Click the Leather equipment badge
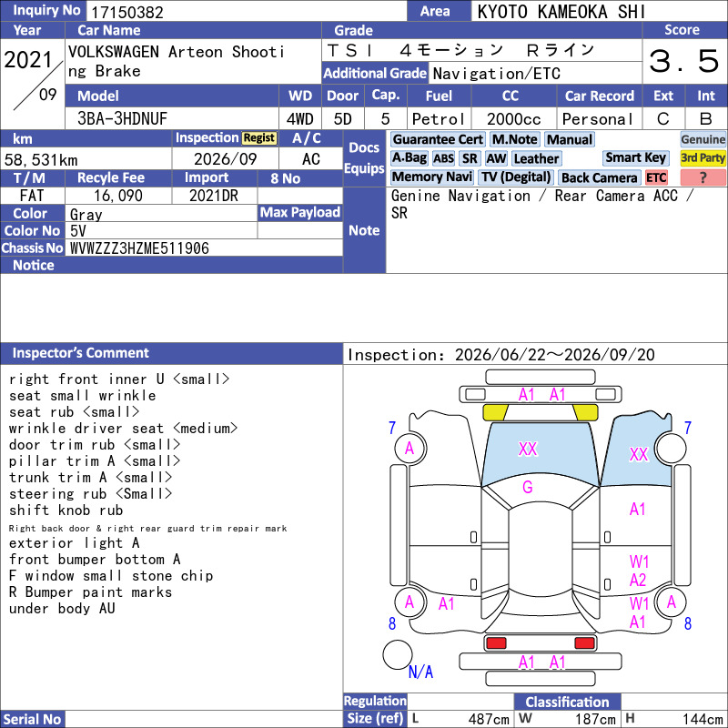728x728 pixels. pos(536,158)
